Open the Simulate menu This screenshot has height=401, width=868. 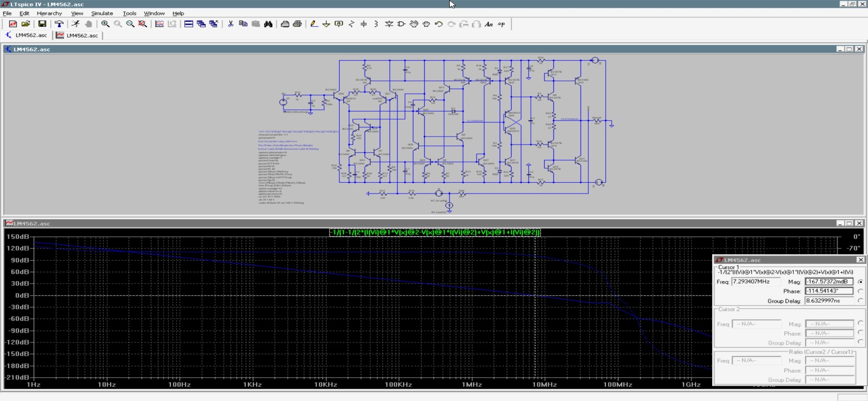pos(102,13)
